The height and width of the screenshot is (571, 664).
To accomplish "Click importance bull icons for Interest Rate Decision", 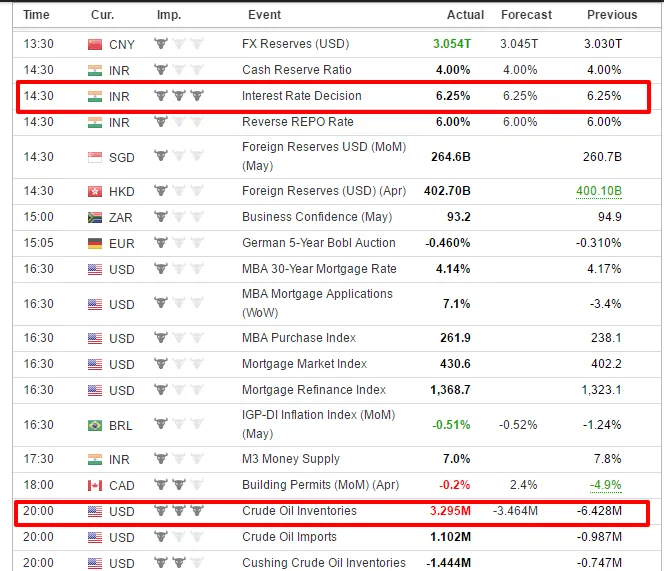I will [x=177, y=96].
